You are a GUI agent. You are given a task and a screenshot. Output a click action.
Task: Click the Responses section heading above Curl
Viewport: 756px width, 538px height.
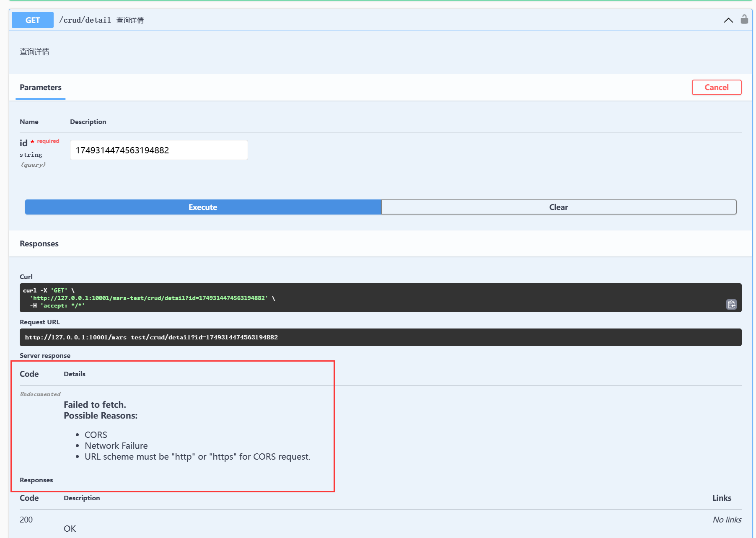point(39,243)
